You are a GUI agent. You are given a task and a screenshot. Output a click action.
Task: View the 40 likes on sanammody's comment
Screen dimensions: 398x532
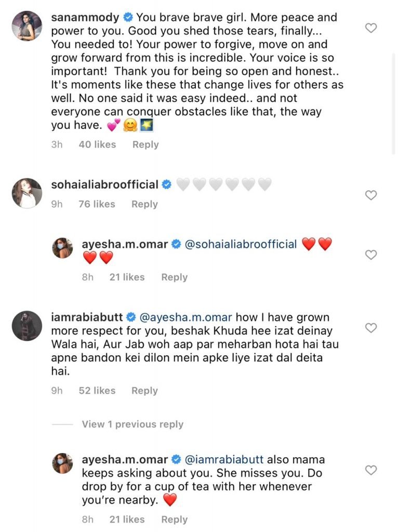click(x=97, y=144)
